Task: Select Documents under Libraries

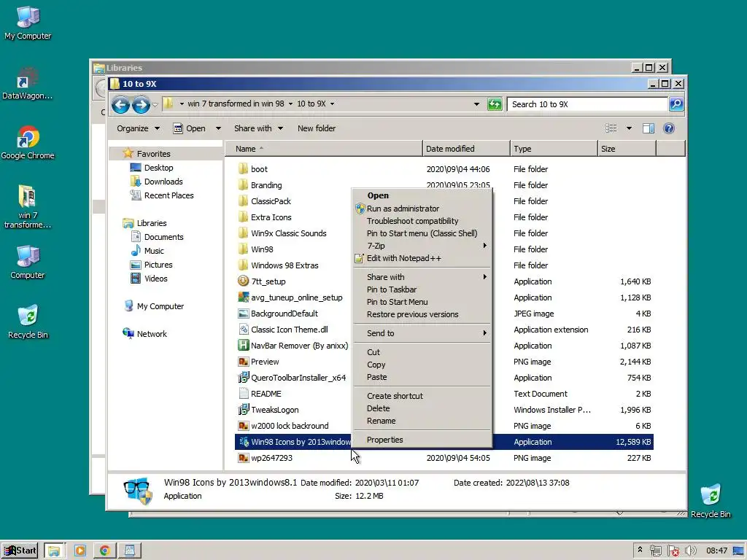Action: (x=163, y=237)
